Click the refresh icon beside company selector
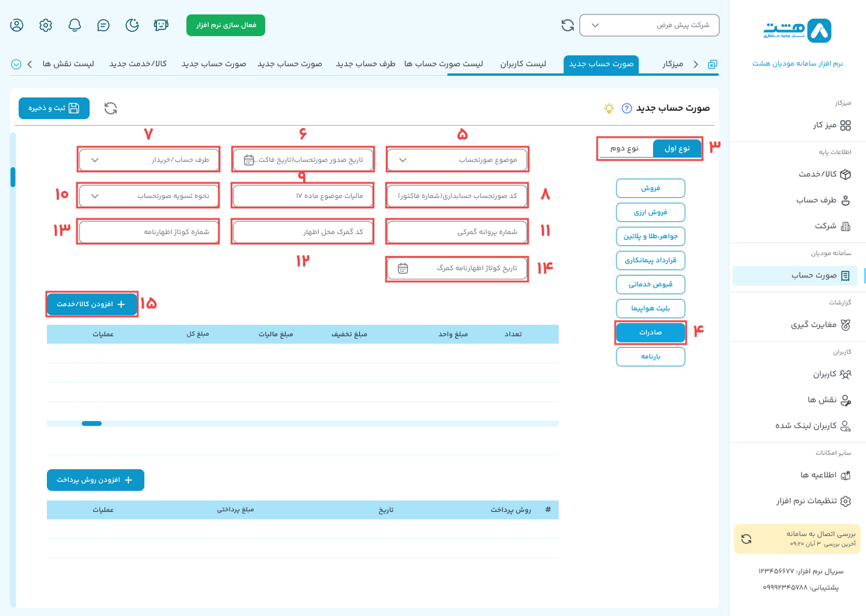The width and height of the screenshot is (866, 616). [x=568, y=25]
